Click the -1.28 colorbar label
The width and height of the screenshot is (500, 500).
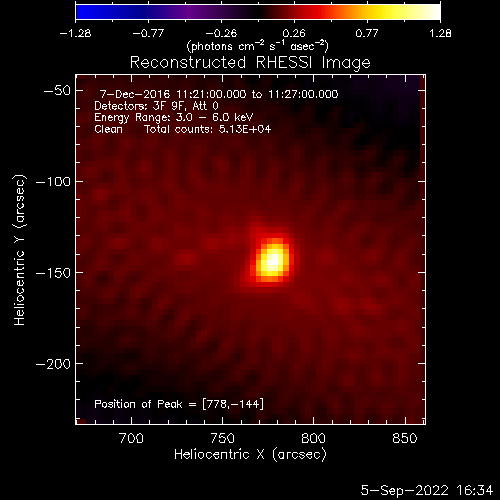click(x=75, y=33)
